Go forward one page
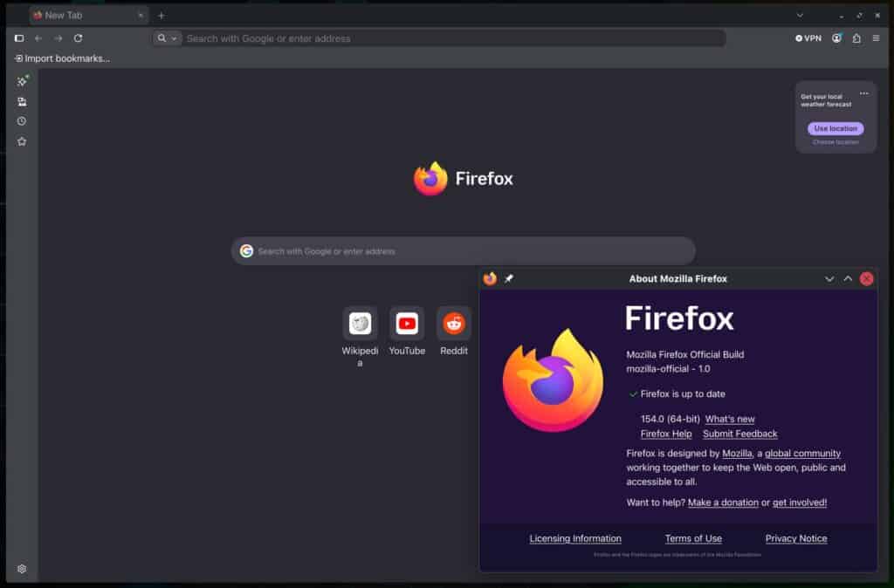The height and width of the screenshot is (588, 894). (58, 38)
